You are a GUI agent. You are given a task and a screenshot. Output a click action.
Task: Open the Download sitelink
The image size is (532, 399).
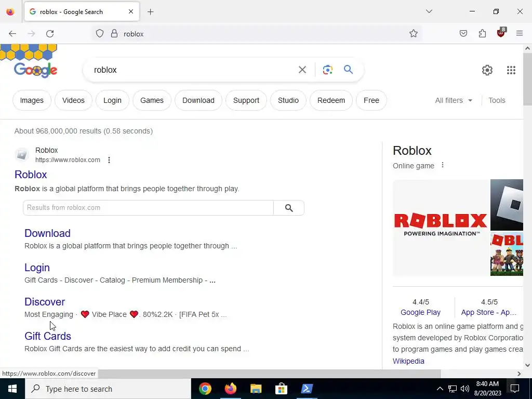pos(47,233)
